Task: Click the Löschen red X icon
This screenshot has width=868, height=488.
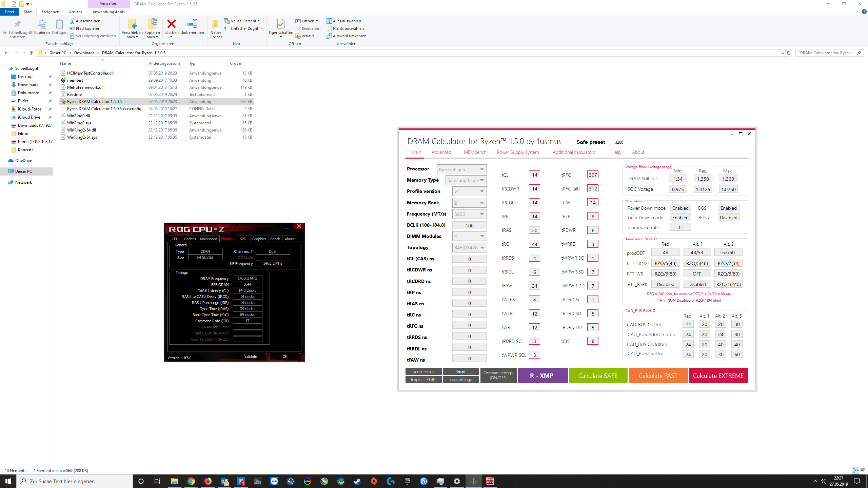Action: 172,24
